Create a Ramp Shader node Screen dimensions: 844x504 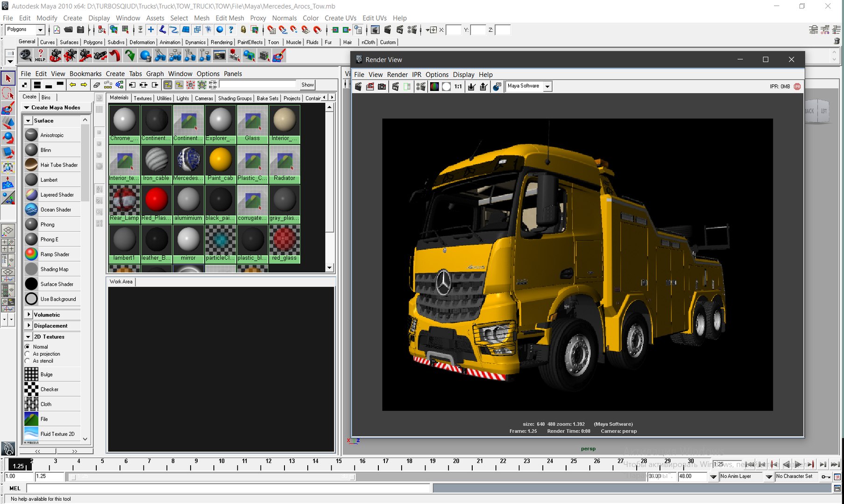coord(52,254)
